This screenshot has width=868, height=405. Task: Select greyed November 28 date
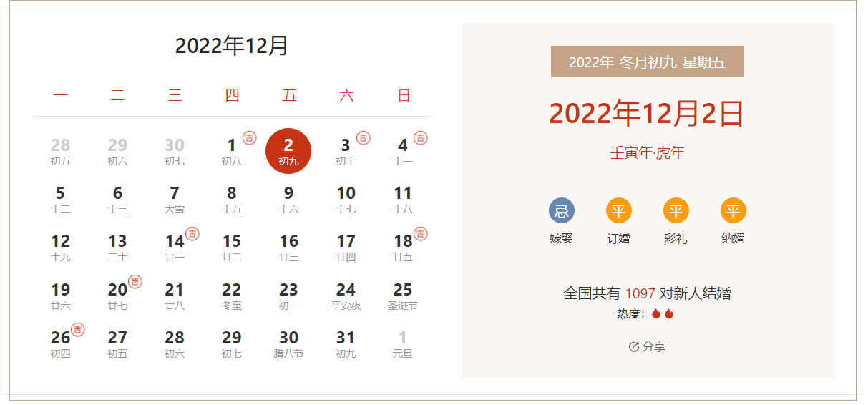point(60,152)
